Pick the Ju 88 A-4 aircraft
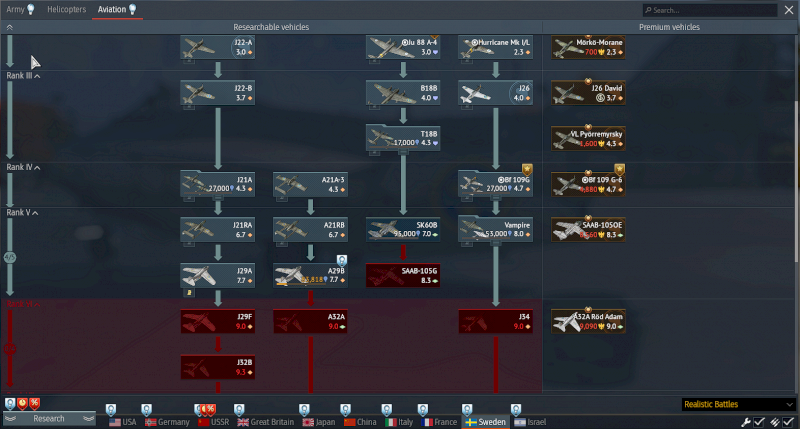 coord(402,47)
